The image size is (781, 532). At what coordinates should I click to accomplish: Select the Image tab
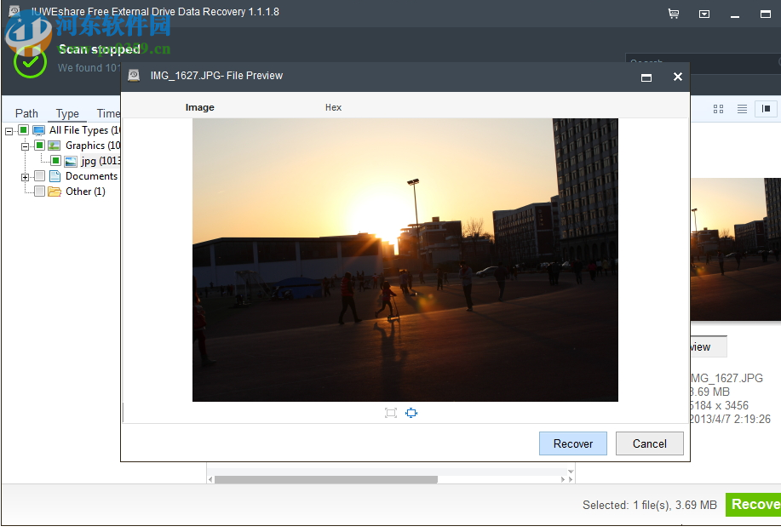click(x=199, y=107)
